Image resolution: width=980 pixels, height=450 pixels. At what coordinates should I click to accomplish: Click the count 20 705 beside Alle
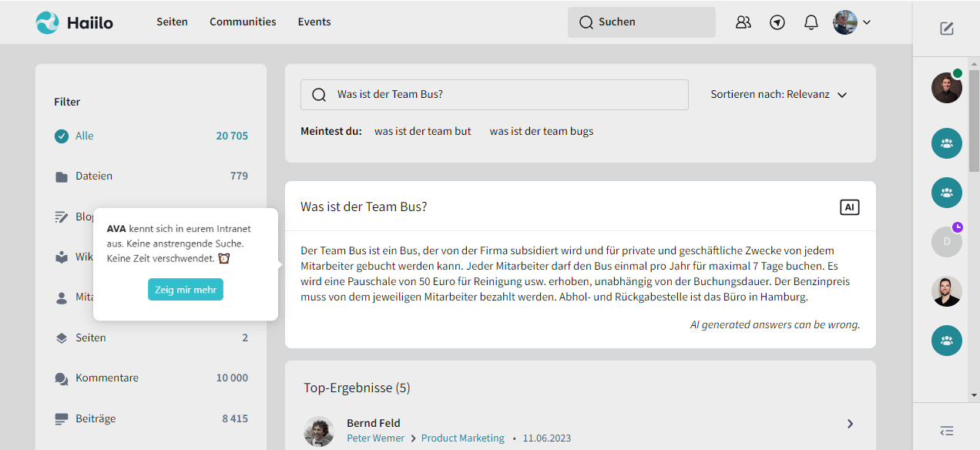click(x=232, y=136)
